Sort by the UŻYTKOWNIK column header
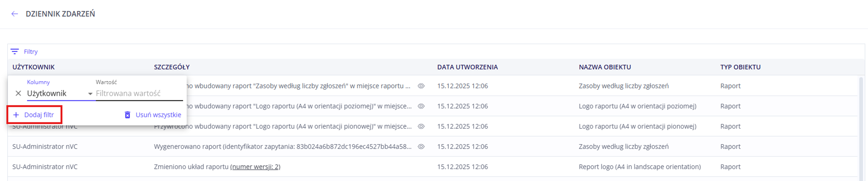Viewport: 868px width, 181px height. click(33, 67)
